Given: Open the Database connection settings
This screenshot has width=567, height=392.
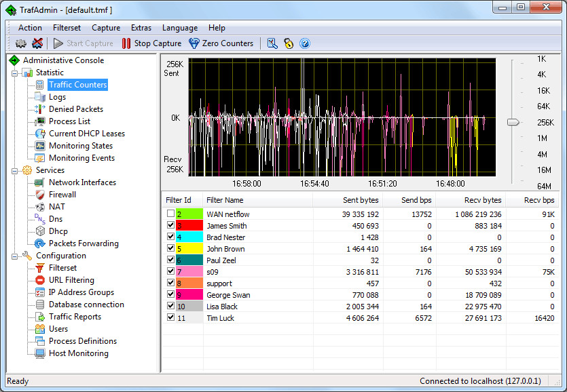Looking at the screenshot, I should pyautogui.click(x=87, y=305).
